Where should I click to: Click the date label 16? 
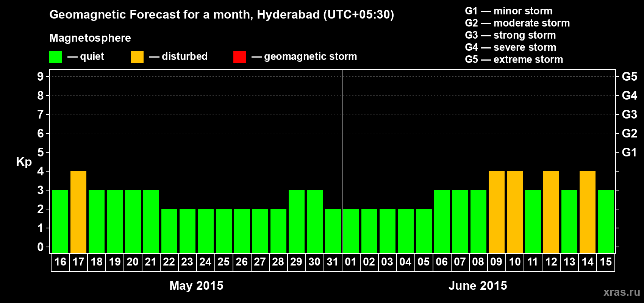[x=60, y=262]
